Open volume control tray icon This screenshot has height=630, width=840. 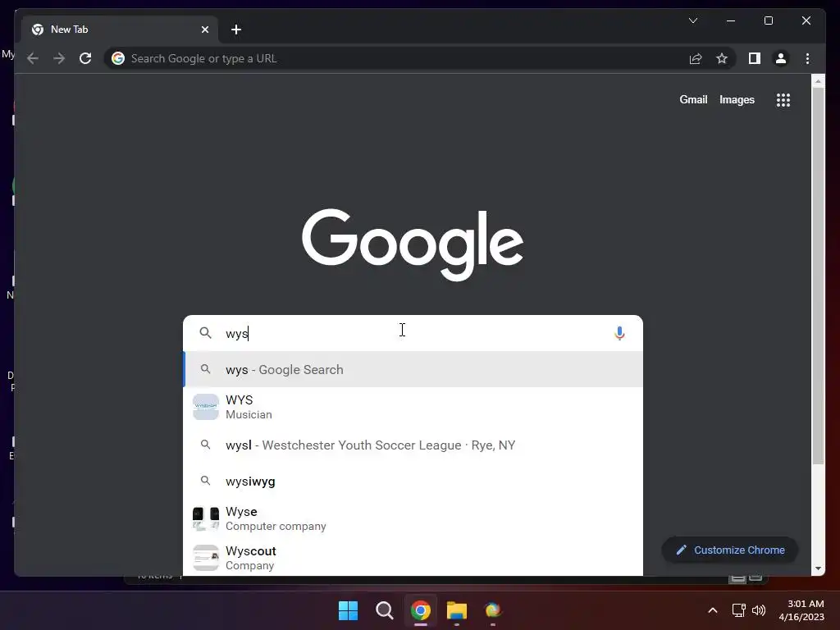click(x=759, y=610)
